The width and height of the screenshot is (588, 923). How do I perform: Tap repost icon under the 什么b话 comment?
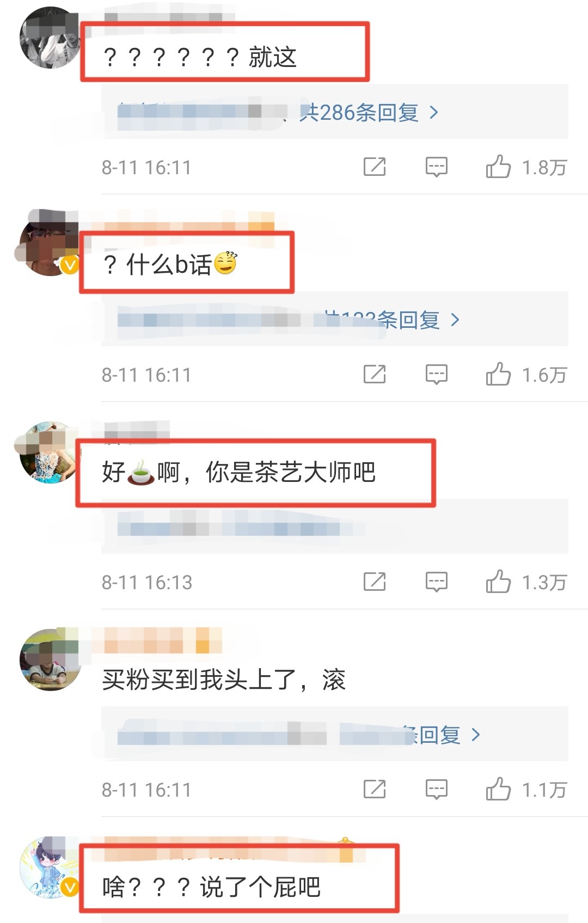pos(375,374)
